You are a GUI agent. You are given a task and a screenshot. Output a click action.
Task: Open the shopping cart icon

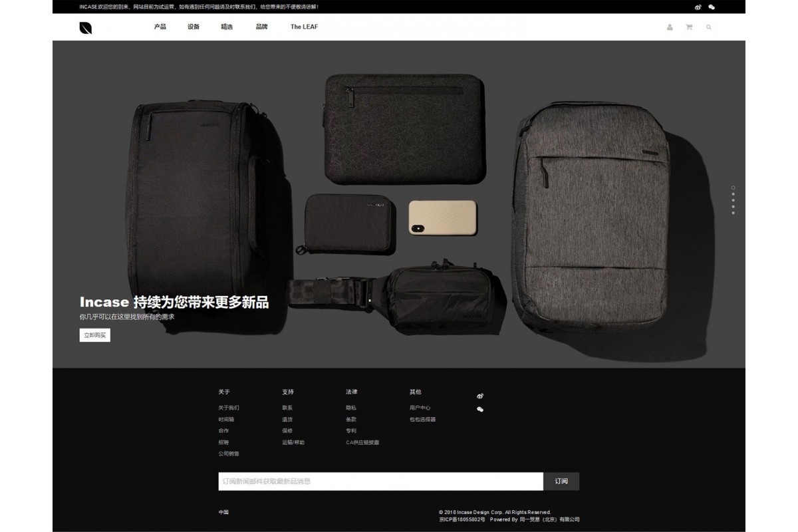pyautogui.click(x=689, y=27)
